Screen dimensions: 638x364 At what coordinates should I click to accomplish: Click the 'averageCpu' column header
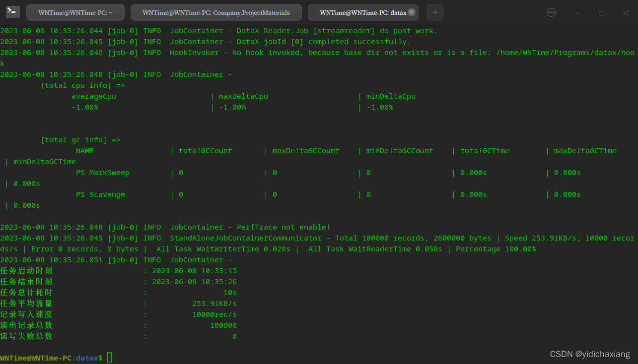pyautogui.click(x=94, y=96)
